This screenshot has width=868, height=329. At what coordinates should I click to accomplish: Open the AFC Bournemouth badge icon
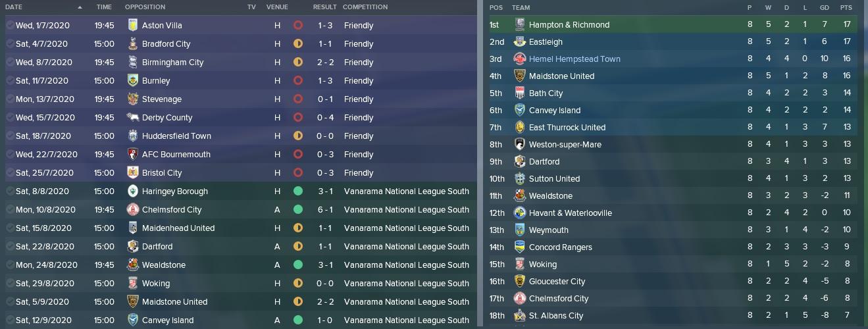[133, 154]
